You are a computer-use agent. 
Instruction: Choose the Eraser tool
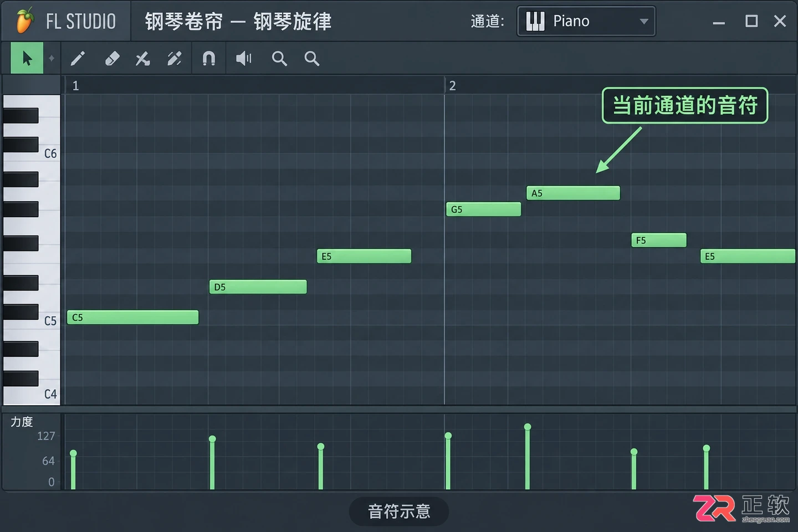[x=112, y=58]
